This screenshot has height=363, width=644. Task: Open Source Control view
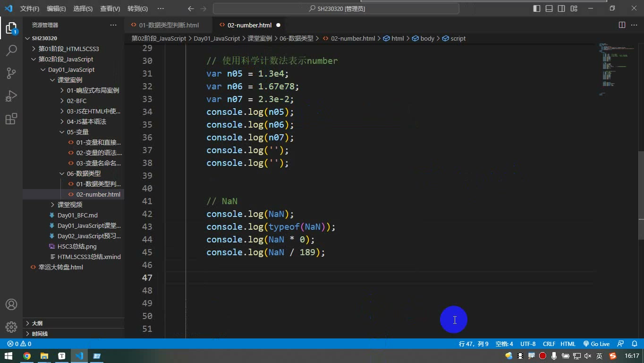[x=11, y=73]
